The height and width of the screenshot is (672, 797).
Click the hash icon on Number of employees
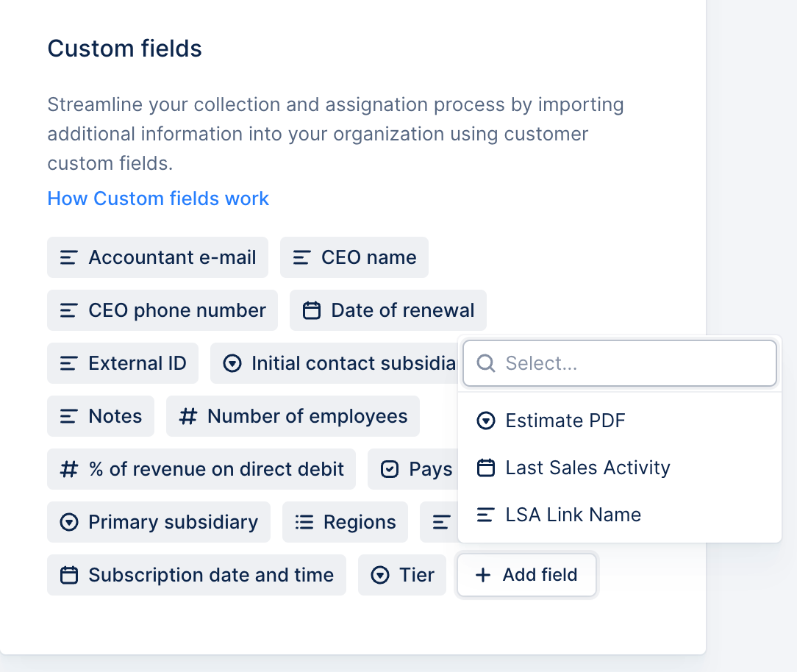click(x=187, y=416)
